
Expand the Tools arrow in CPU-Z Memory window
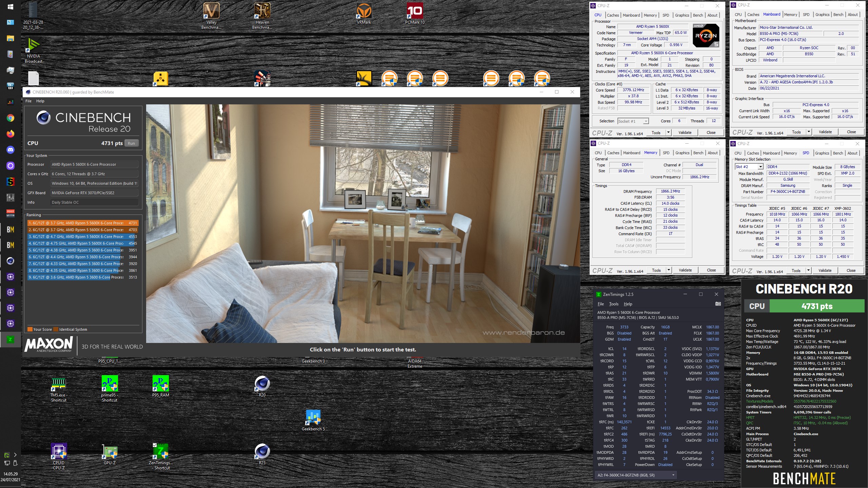(669, 270)
